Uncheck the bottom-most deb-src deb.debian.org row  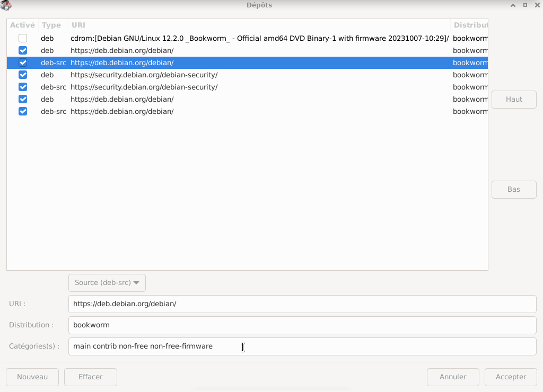coord(23,111)
